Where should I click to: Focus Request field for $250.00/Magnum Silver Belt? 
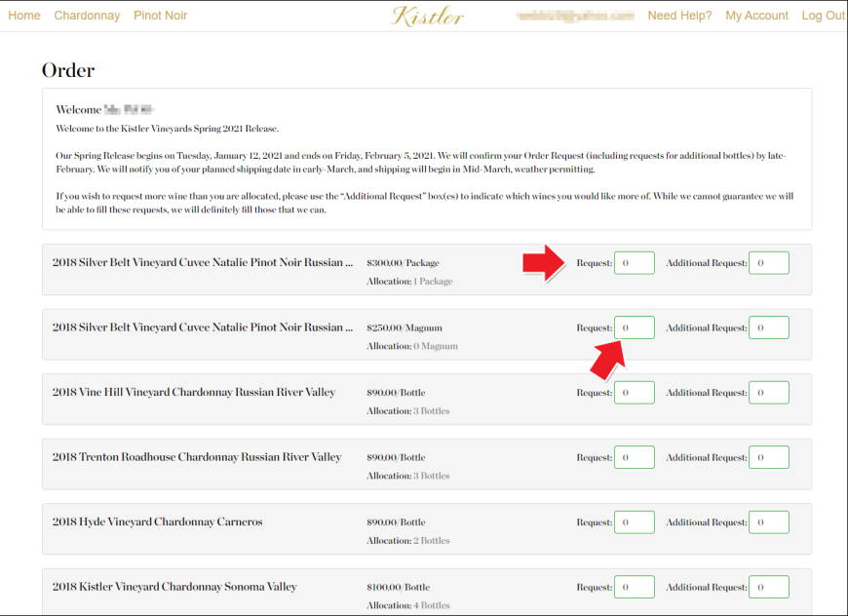click(635, 327)
